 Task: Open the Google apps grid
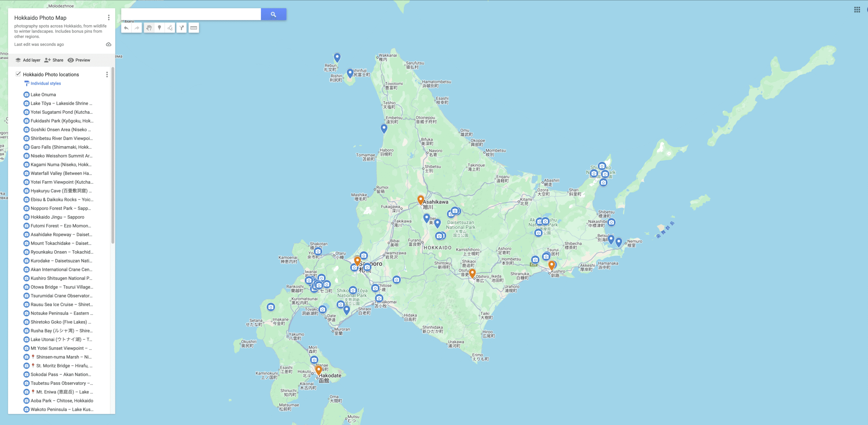click(857, 10)
